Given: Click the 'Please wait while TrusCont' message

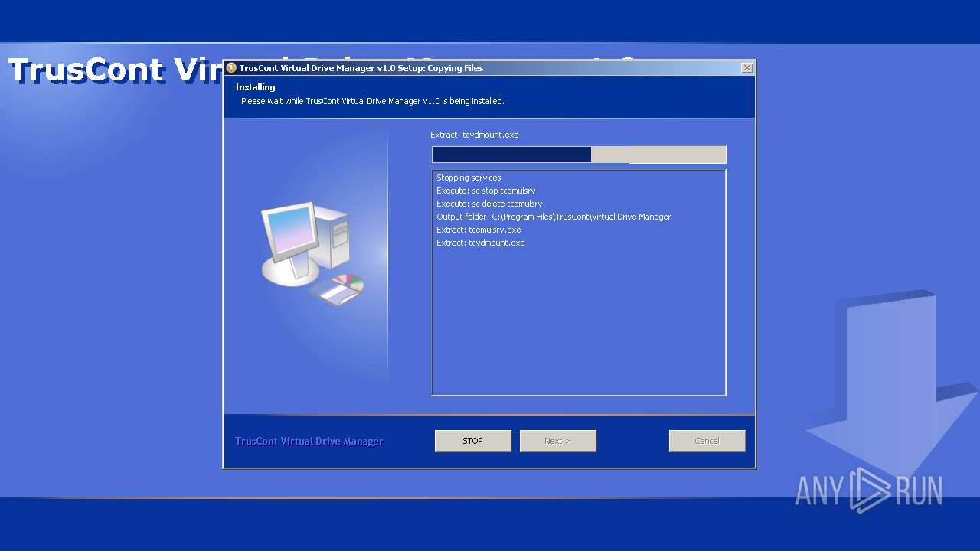Looking at the screenshot, I should 372,101.
